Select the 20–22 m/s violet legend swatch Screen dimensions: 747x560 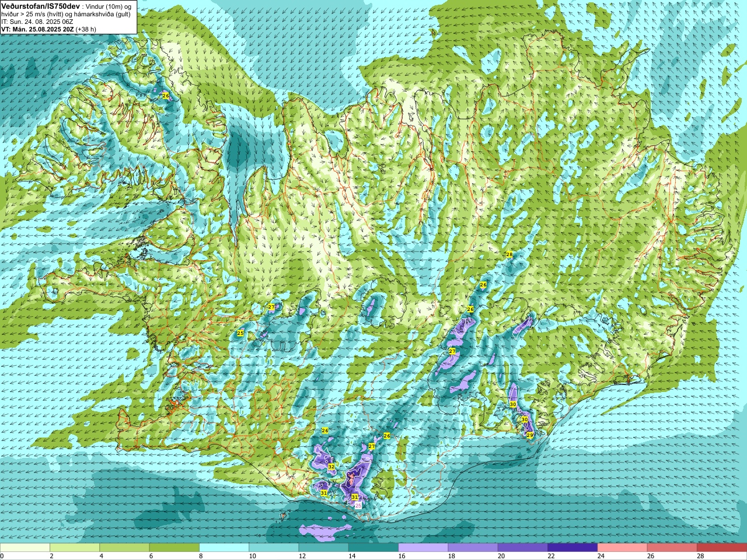pyautogui.click(x=523, y=548)
